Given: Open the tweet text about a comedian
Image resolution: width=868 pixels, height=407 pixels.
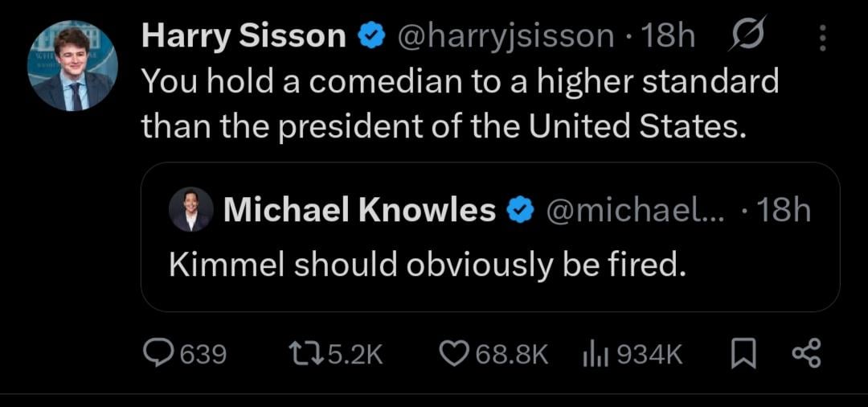Looking at the screenshot, I should (x=460, y=103).
